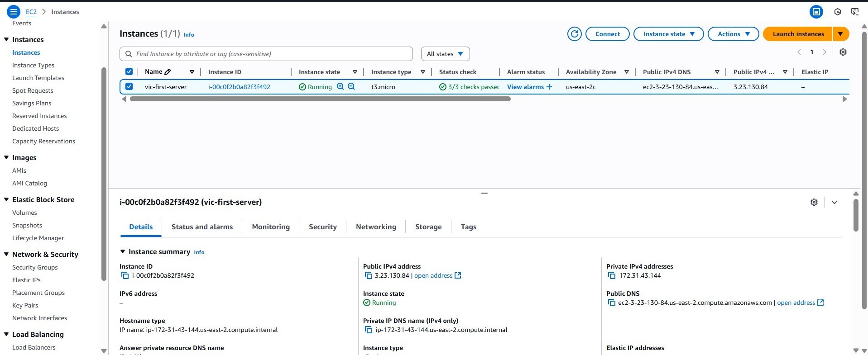Switch to the Security tab
The image size is (868, 355).
[x=322, y=227]
